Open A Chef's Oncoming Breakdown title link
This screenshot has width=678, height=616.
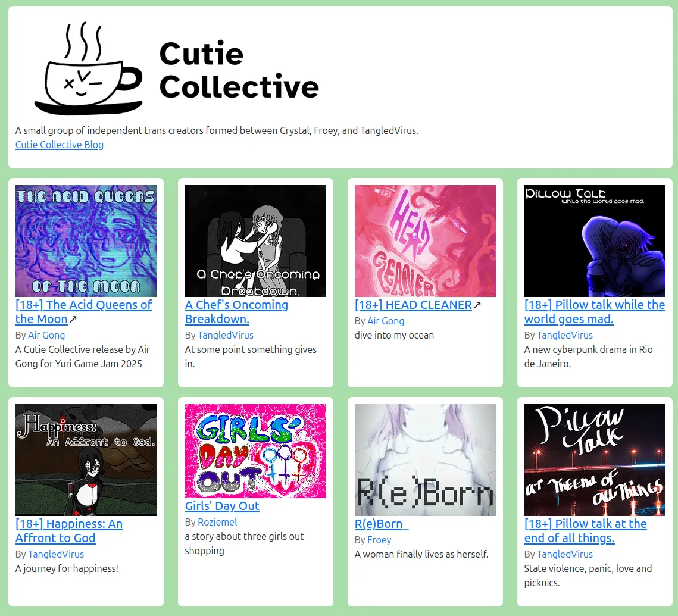click(236, 312)
